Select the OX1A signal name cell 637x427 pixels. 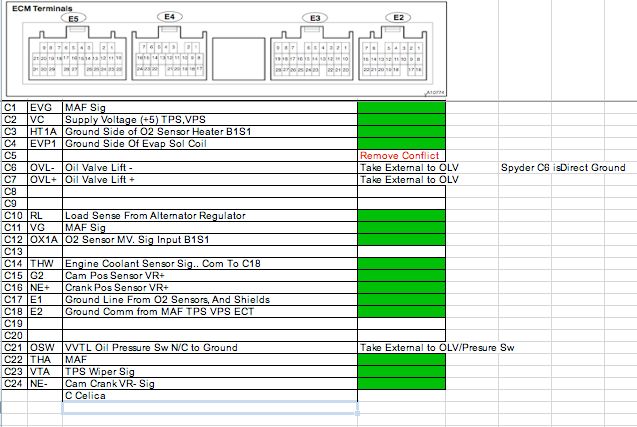45,239
